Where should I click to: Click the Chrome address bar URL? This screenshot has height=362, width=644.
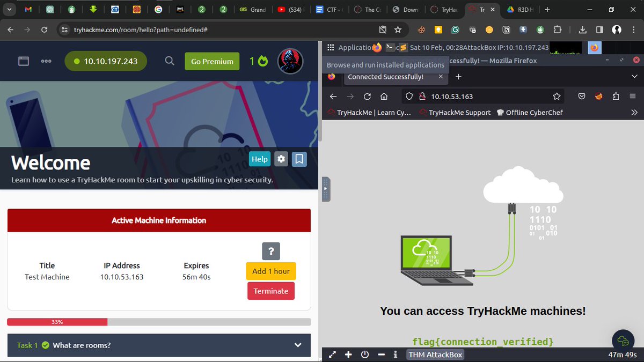[x=141, y=30]
